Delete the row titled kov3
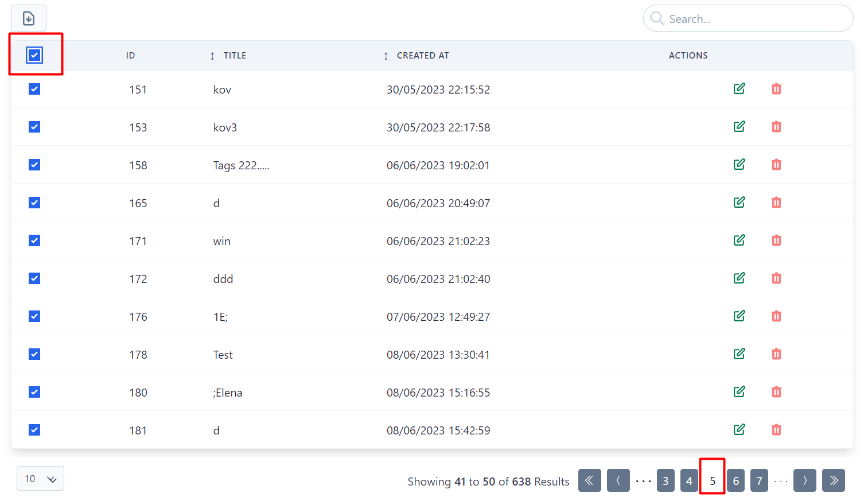 click(x=776, y=127)
